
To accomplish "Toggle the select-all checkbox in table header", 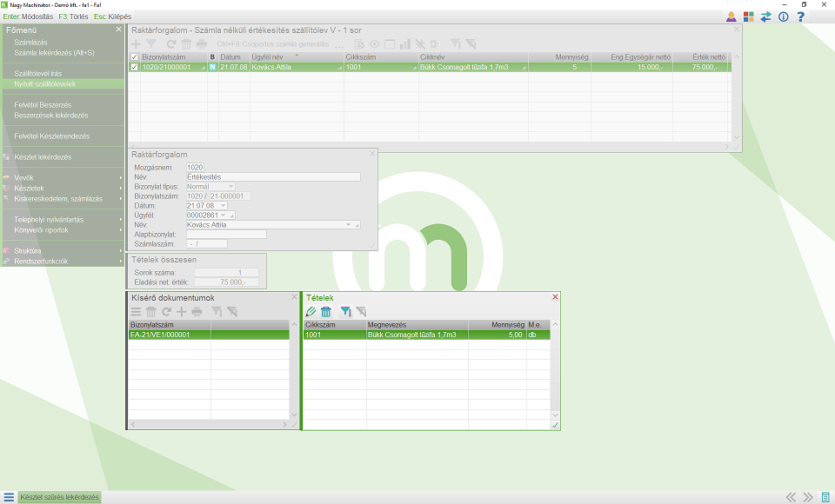I will click(x=134, y=57).
